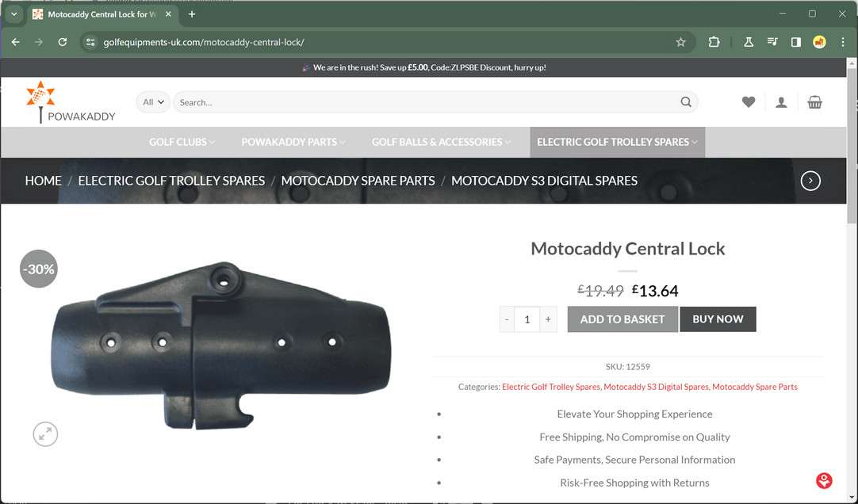This screenshot has width=858, height=504.
Task: Click 'Free Shipping, No Compromise on Quality' text
Action: click(634, 437)
